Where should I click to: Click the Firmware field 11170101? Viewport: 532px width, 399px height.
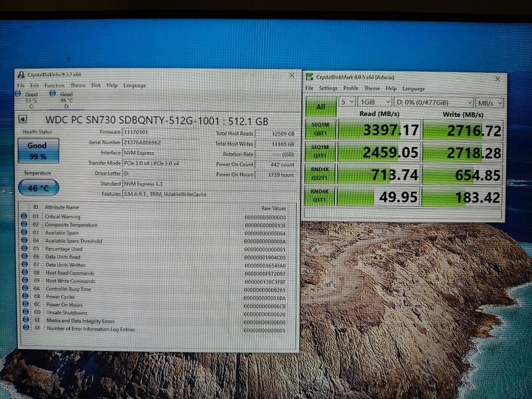tap(160, 132)
